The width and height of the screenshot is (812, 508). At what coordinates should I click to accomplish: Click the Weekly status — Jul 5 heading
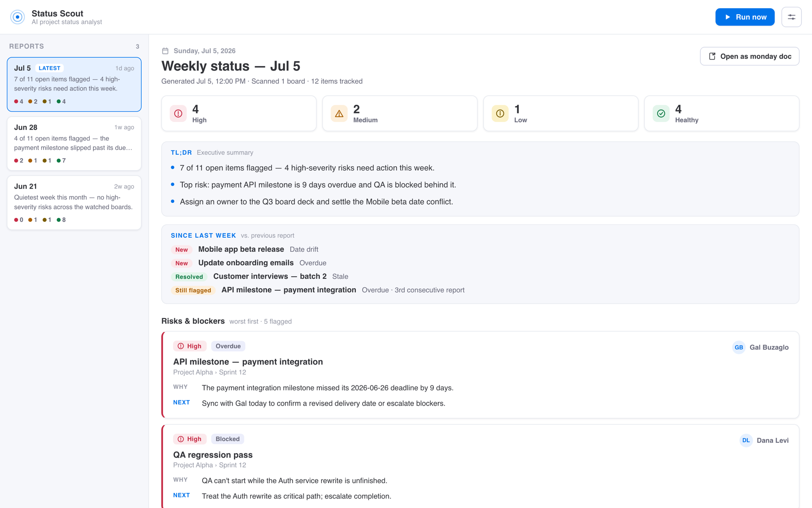[x=231, y=66]
